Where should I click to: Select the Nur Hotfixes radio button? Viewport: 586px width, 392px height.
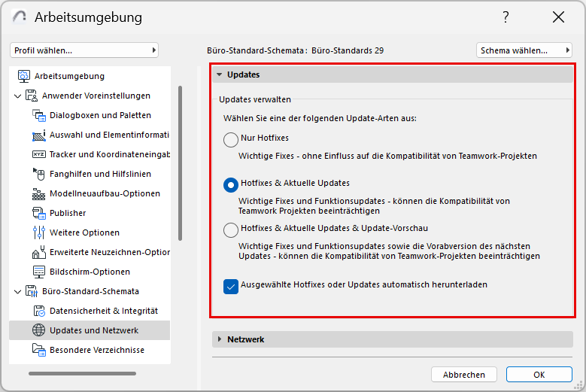click(231, 139)
